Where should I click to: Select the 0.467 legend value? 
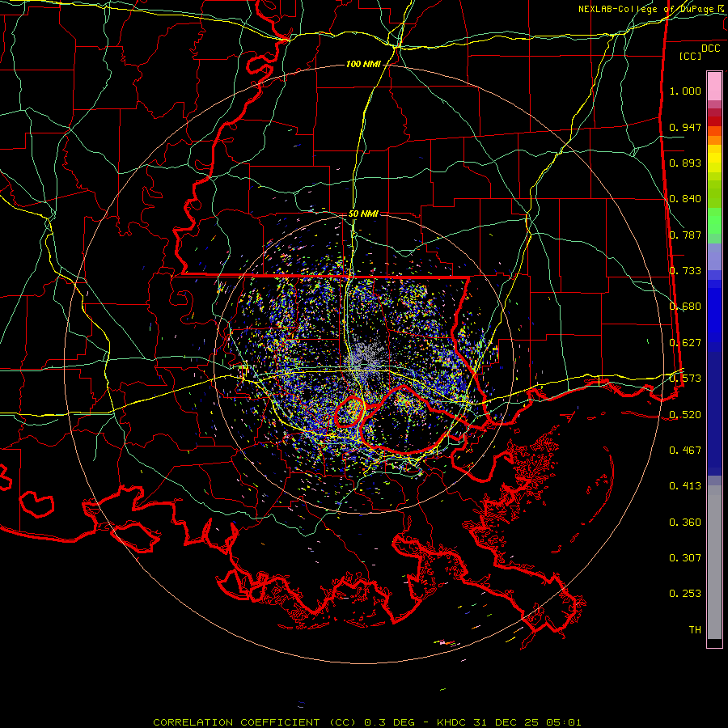[685, 451]
